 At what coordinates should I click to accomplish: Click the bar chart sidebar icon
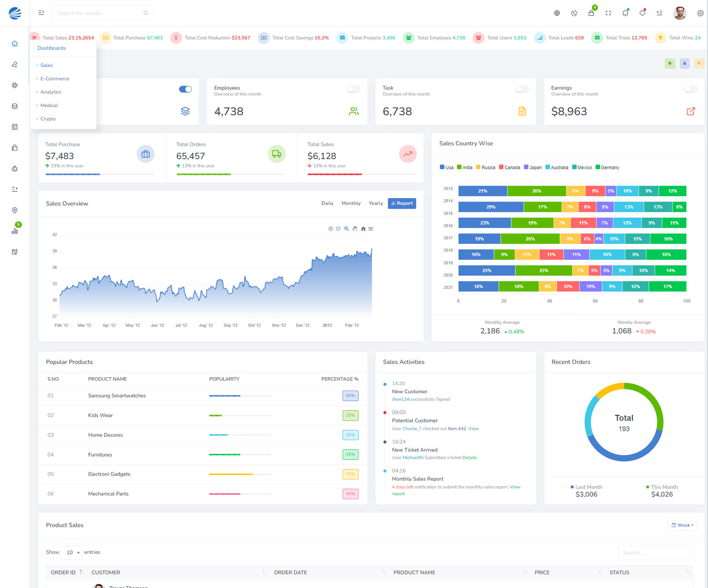(15, 231)
